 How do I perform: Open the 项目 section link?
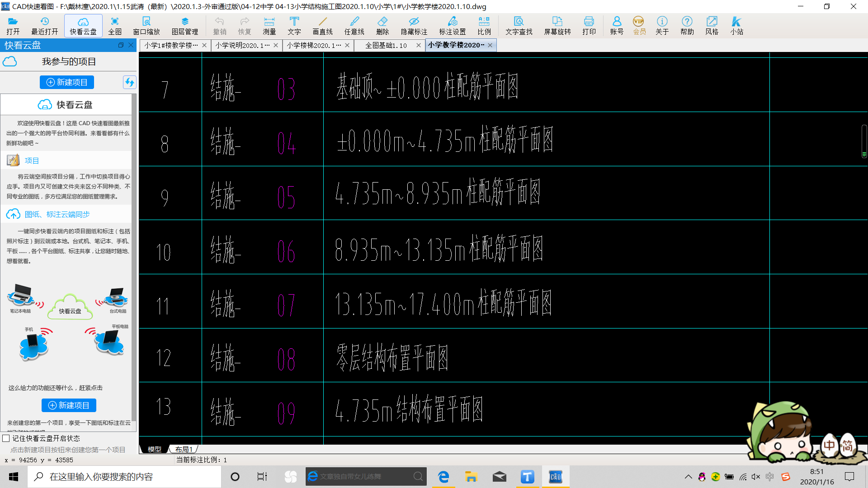pos(32,160)
